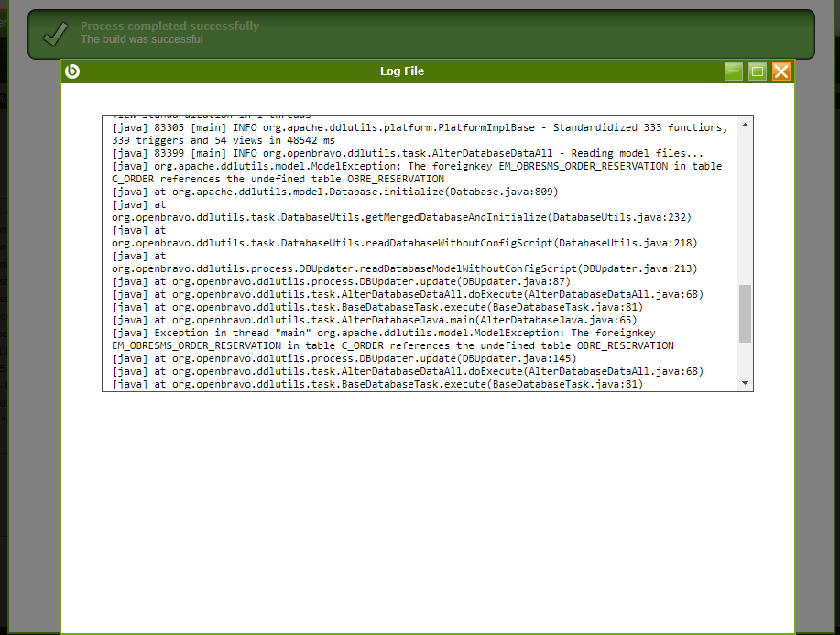Click the 'Log File' window title
The width and height of the screenshot is (840, 635).
pos(402,71)
